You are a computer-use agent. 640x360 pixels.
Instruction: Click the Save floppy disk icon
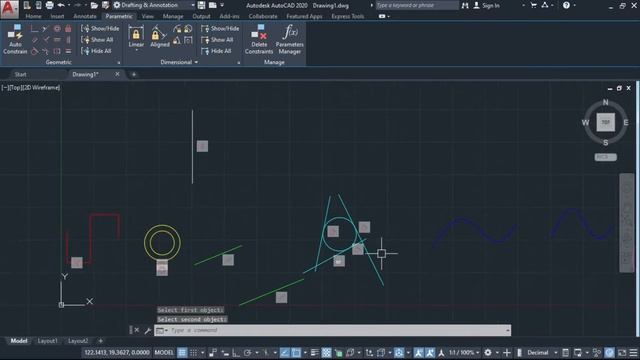point(201,5)
